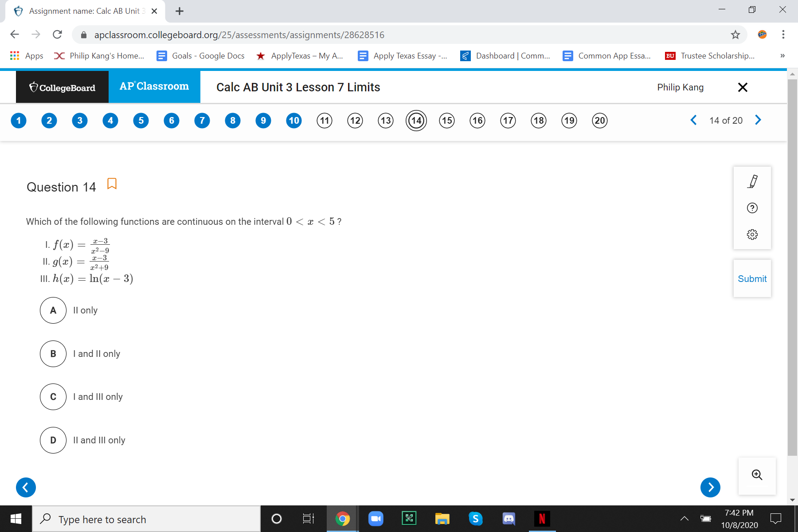Image resolution: width=798 pixels, height=532 pixels.
Task: Submit the current question
Action: [752, 278]
